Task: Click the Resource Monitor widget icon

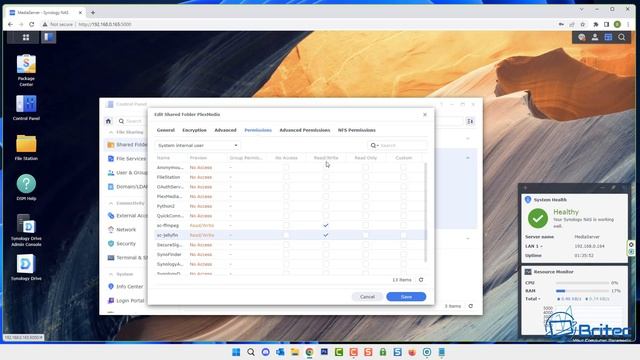Action: [x=528, y=271]
